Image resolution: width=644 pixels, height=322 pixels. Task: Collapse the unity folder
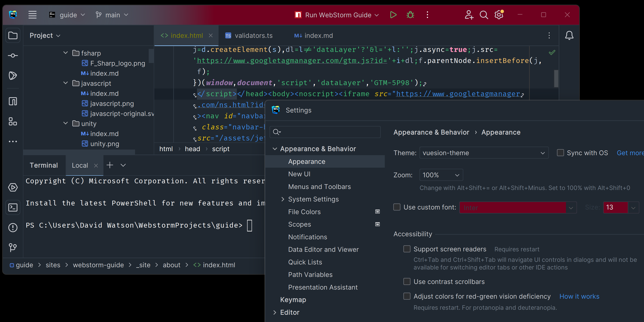pos(65,123)
